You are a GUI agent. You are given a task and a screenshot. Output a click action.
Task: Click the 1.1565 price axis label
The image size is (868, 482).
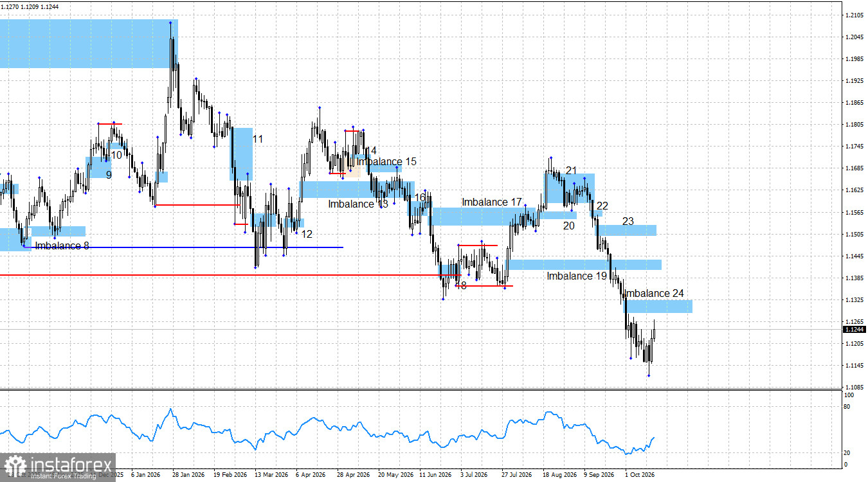854,212
